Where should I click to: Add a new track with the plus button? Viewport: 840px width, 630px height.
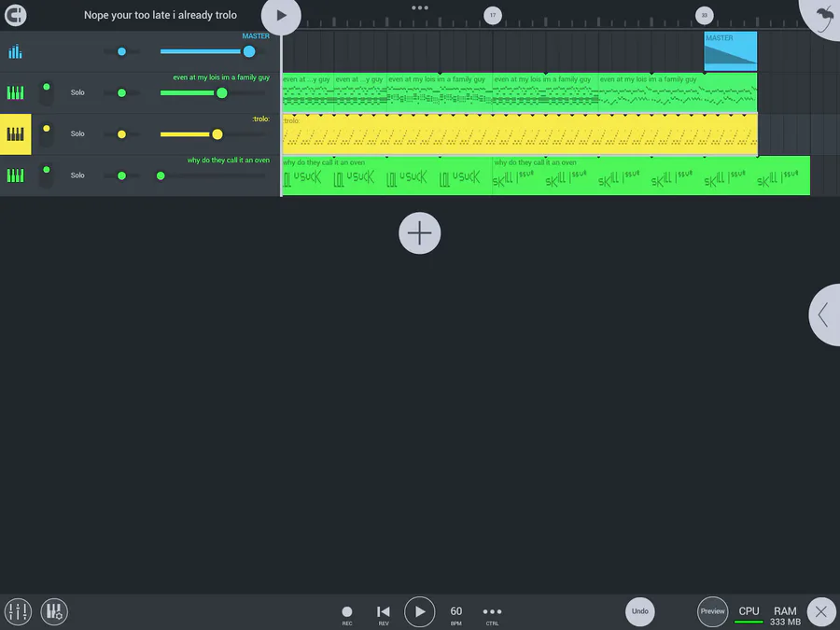pos(419,233)
